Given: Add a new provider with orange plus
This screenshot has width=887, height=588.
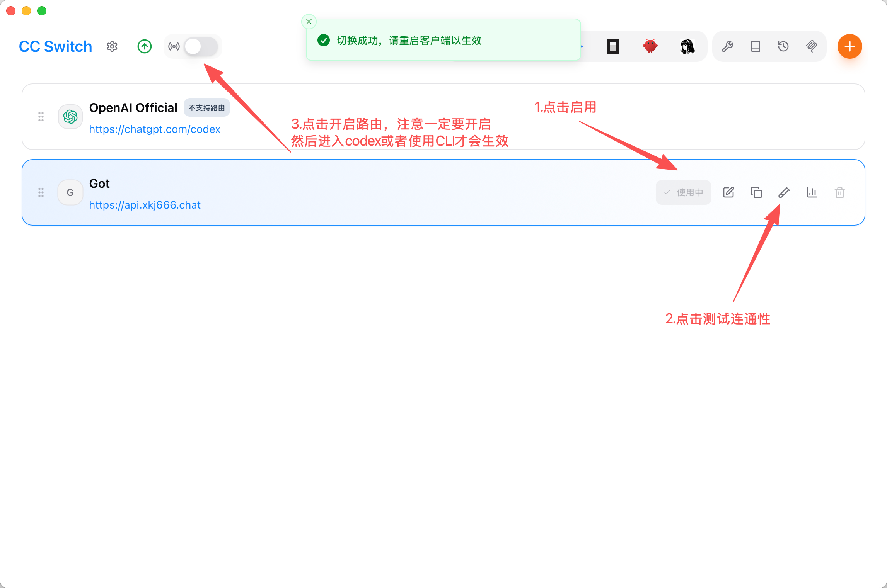Looking at the screenshot, I should click(x=850, y=46).
